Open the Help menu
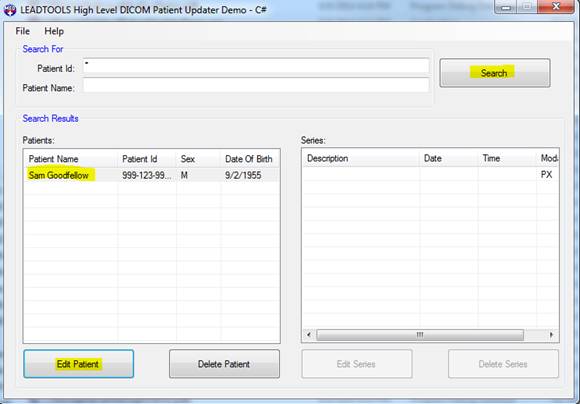Image resolution: width=580 pixels, height=404 pixels. (x=54, y=31)
